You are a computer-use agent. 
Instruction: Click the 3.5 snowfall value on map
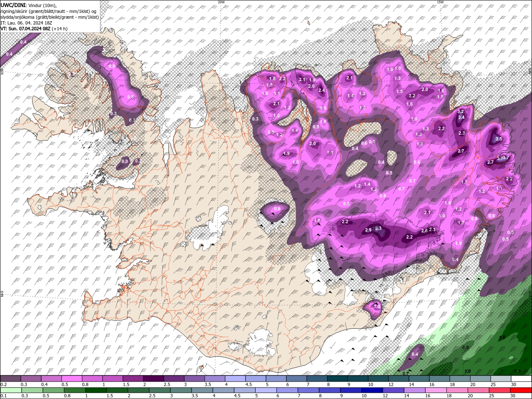coord(499,139)
